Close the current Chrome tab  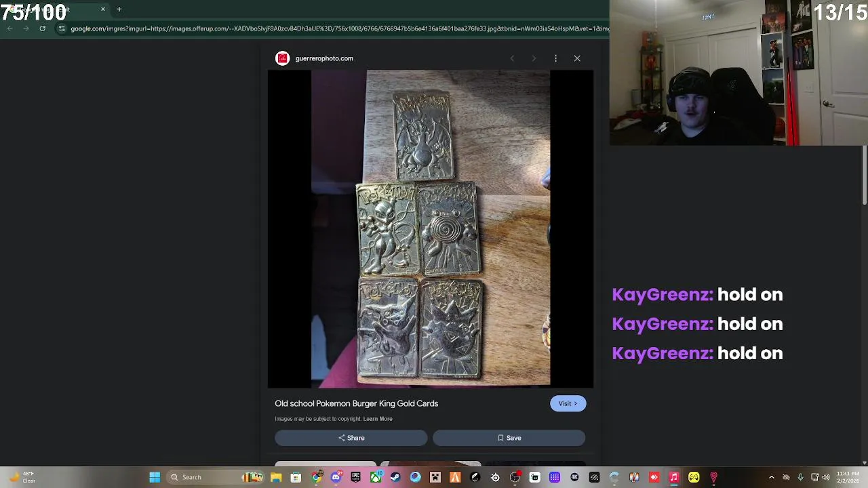tap(103, 9)
